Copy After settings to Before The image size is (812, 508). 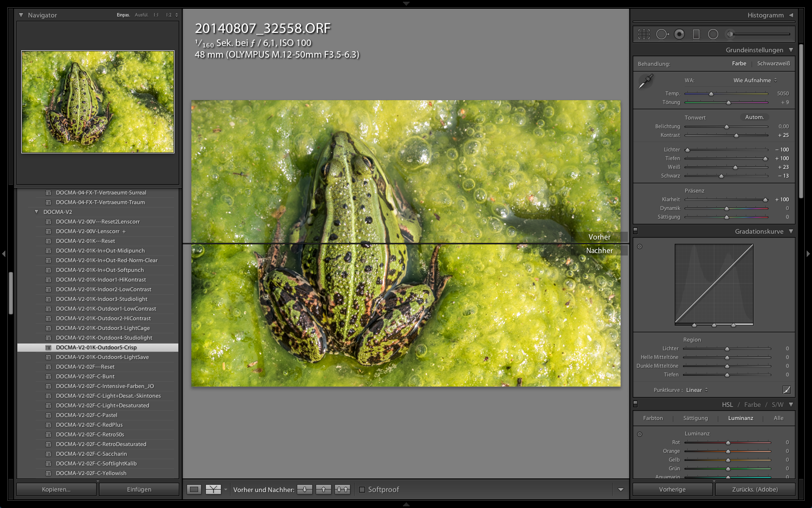coord(323,490)
